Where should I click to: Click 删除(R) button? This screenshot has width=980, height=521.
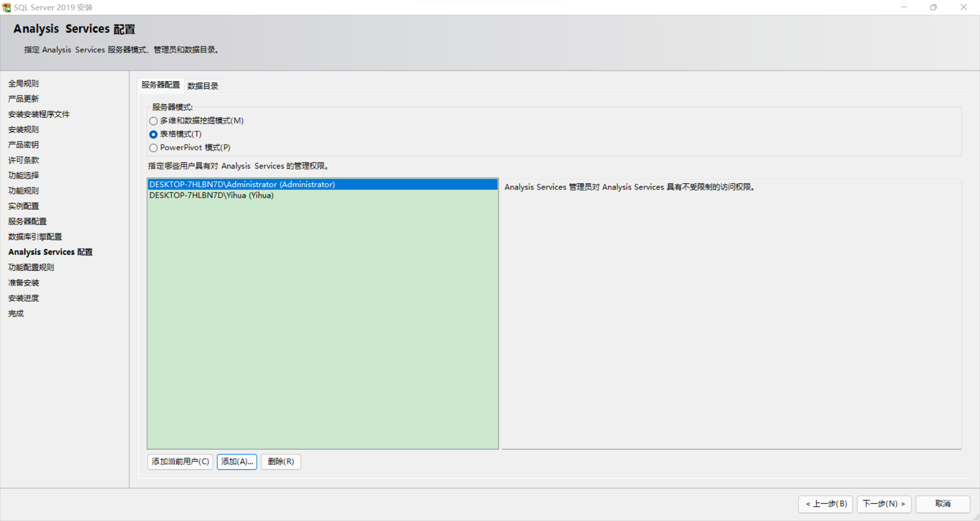click(281, 462)
